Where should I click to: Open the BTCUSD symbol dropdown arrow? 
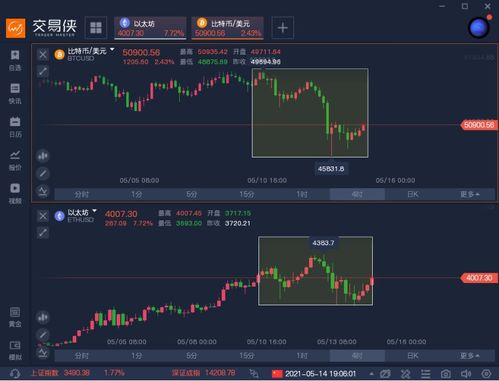pyautogui.click(x=112, y=50)
